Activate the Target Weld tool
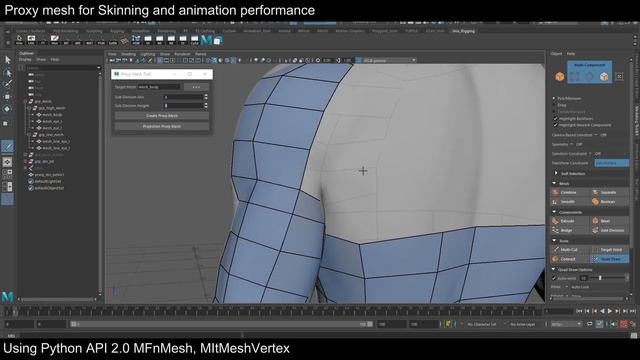The image size is (640, 360). [609, 249]
